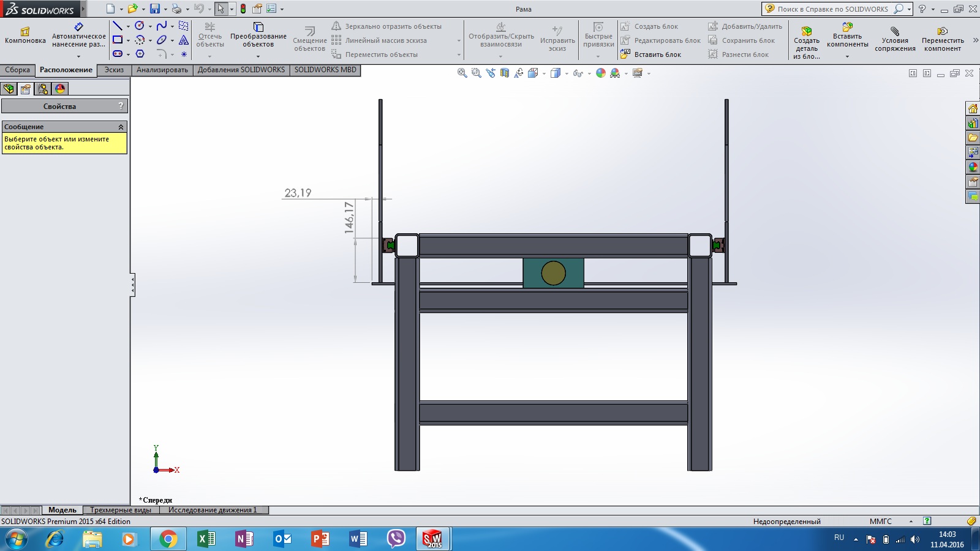Switch to the Эскиз tab
The height and width of the screenshot is (551, 980).
pyautogui.click(x=114, y=70)
